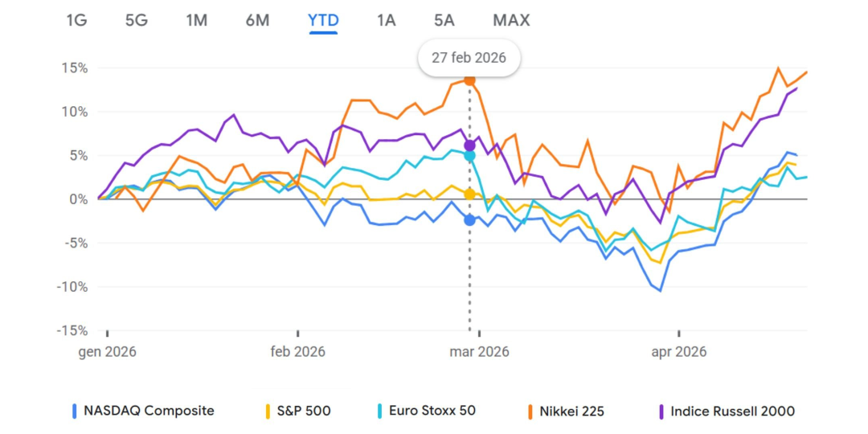This screenshot has height=434, width=868.
Task: Click the orange Nikkei data point marker
Action: coord(469,80)
